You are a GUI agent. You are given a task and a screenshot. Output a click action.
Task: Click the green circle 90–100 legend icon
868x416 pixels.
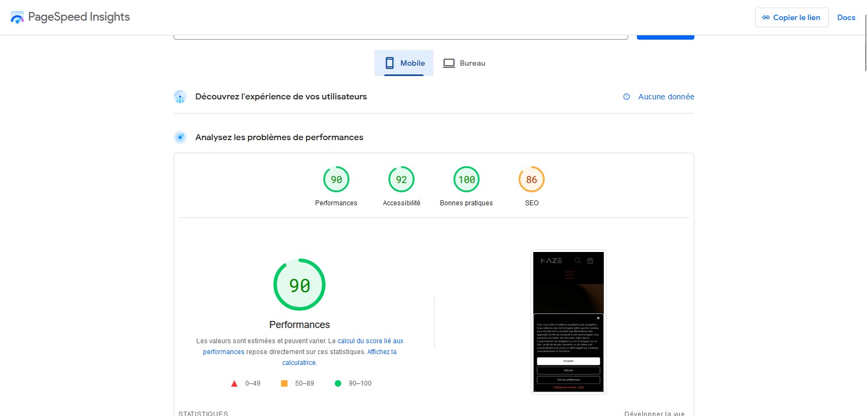338,383
